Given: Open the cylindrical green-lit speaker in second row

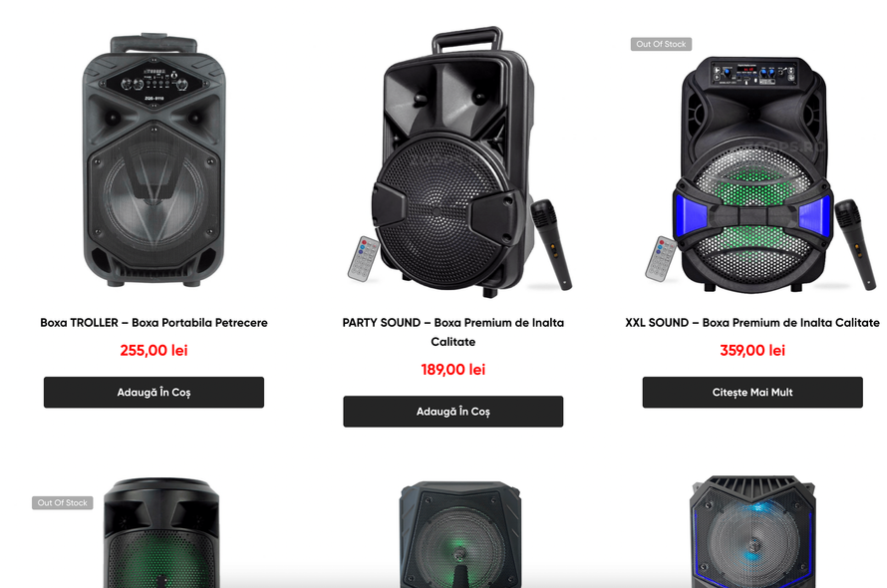Looking at the screenshot, I should click(161, 532).
